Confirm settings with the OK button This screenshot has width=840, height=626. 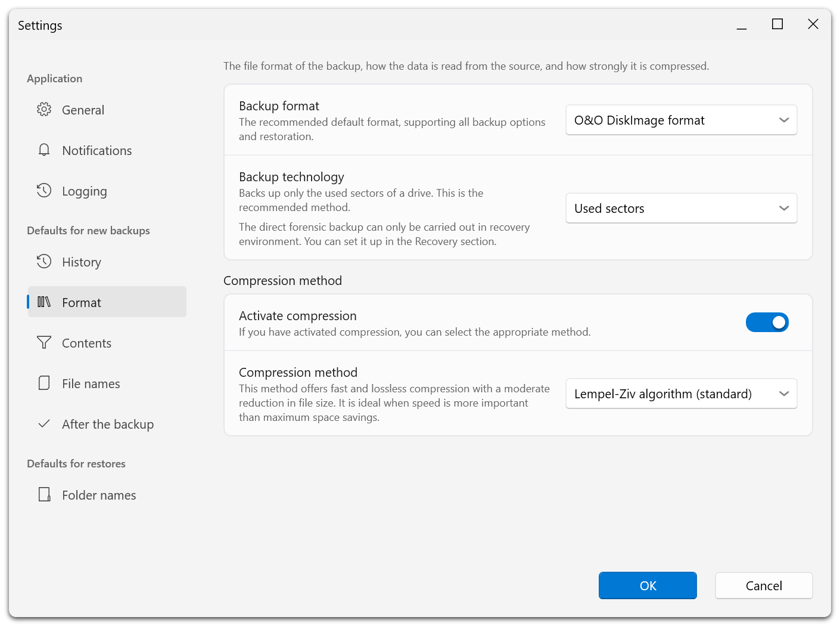pyautogui.click(x=648, y=585)
